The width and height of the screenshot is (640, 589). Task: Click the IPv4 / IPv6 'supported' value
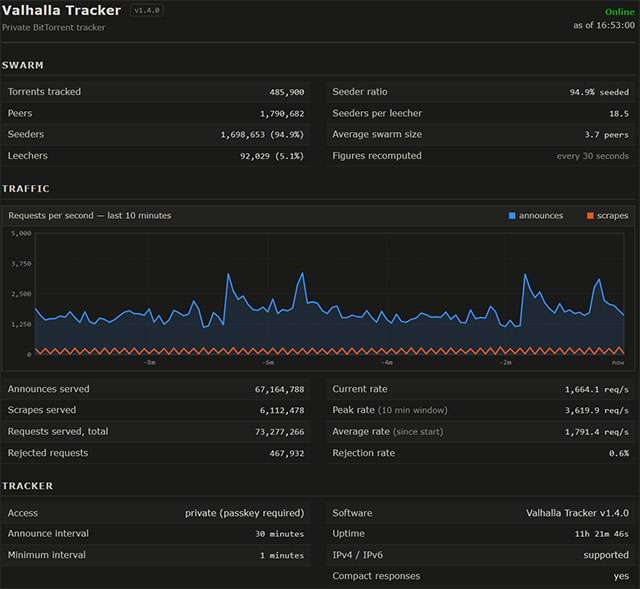tap(606, 555)
